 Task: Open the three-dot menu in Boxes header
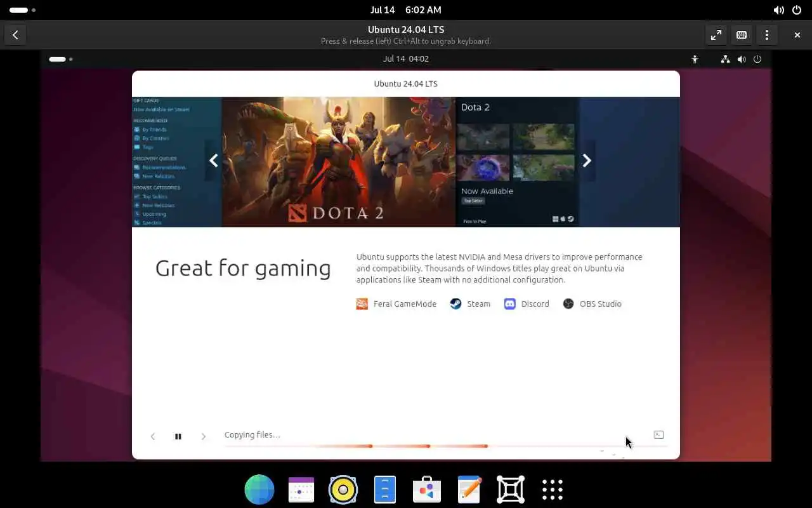(x=767, y=35)
